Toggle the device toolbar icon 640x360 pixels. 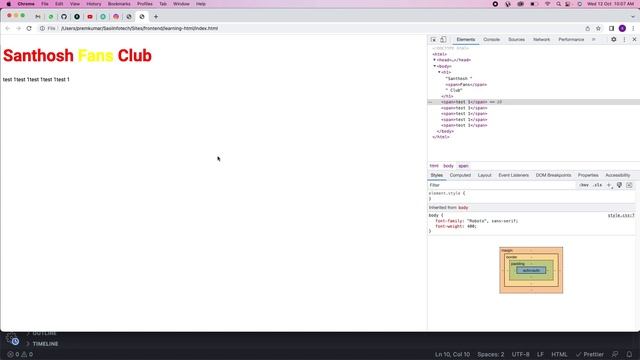coord(443,40)
